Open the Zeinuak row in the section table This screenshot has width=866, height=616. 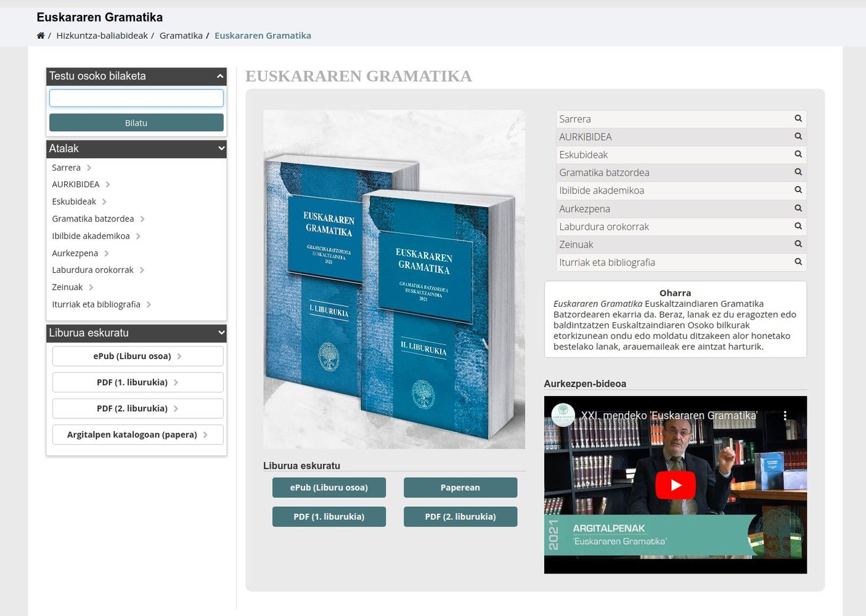coord(681,245)
